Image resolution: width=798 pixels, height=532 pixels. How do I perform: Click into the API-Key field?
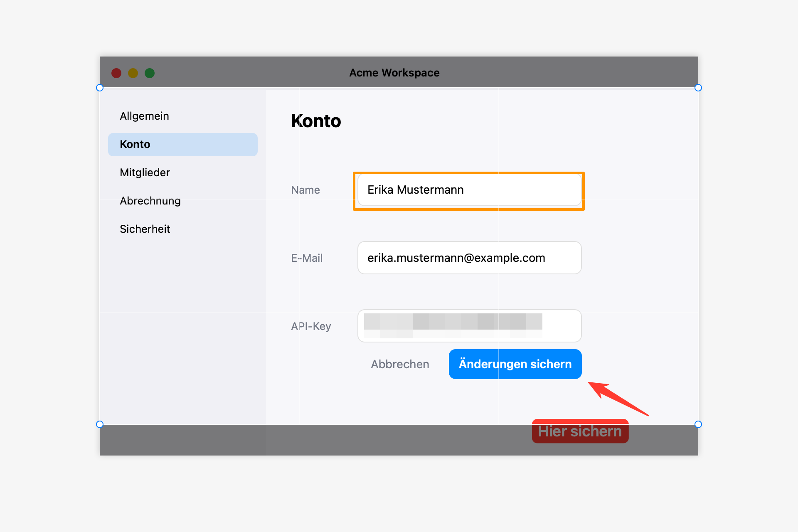tap(469, 326)
